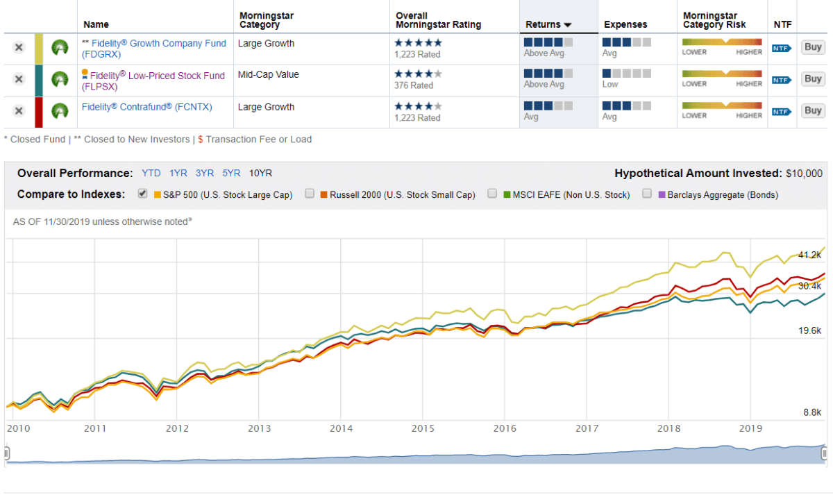Click the NTF badge for Contrafund
833x504 pixels.
click(x=782, y=112)
